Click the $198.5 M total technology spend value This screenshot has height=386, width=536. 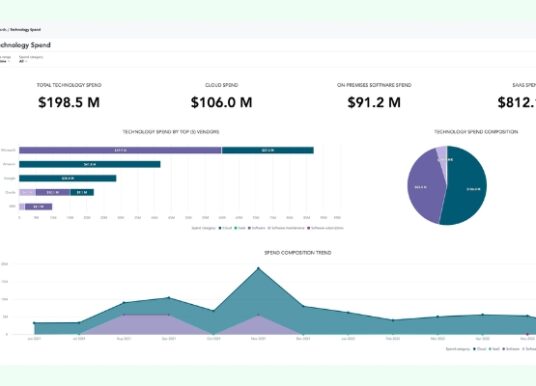[69, 102]
